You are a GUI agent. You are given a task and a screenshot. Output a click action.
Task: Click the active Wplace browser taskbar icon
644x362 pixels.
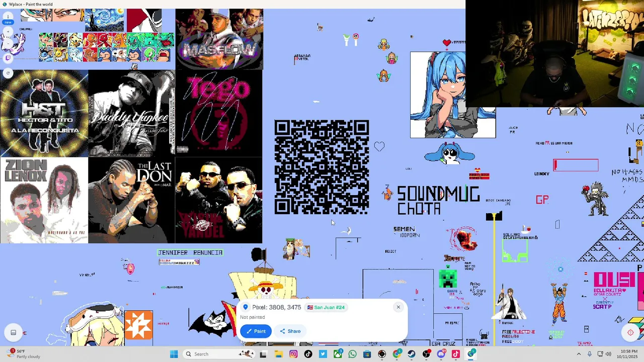pos(471,354)
